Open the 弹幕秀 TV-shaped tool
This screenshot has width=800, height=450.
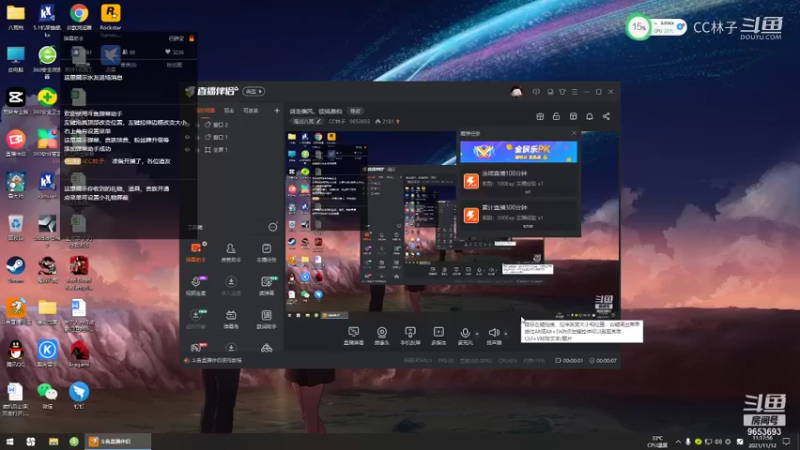click(x=231, y=319)
